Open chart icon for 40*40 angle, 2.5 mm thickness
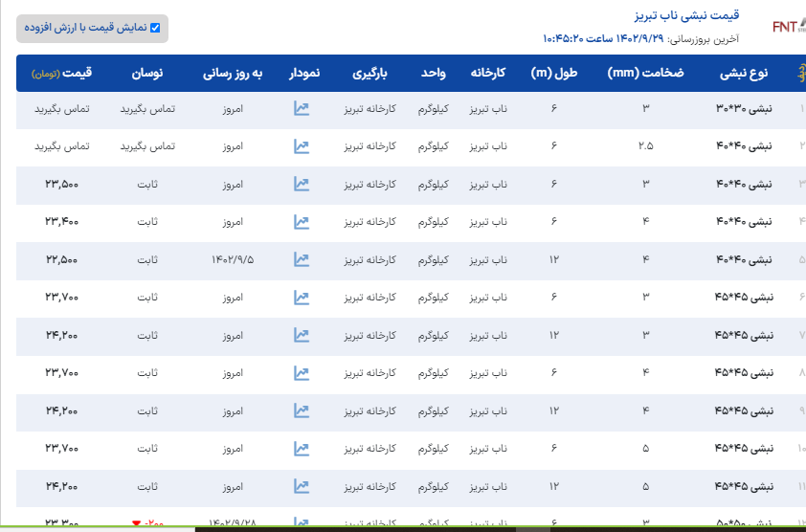 click(x=302, y=147)
